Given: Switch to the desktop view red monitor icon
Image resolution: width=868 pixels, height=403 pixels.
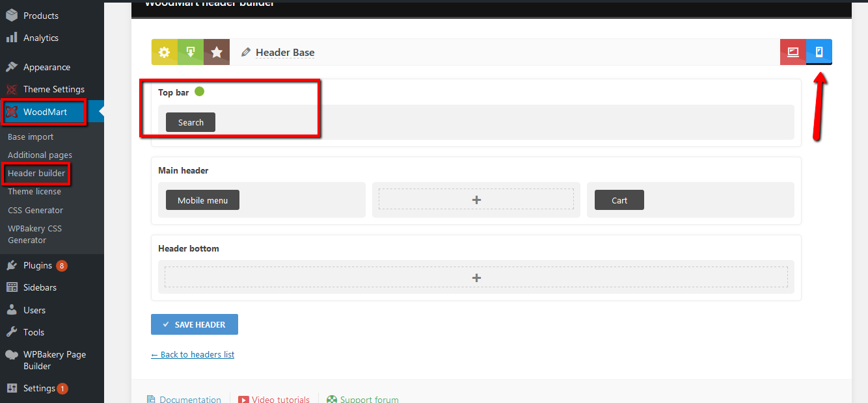Looking at the screenshot, I should [x=793, y=52].
